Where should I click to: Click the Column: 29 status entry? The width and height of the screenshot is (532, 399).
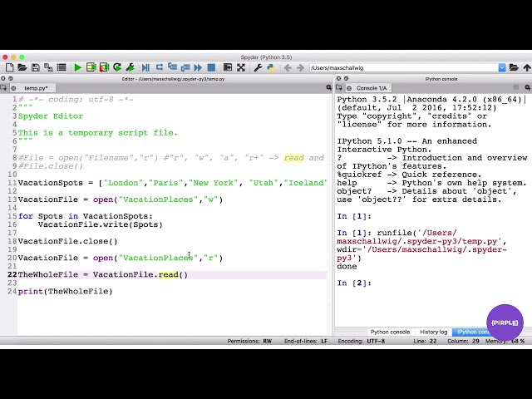point(463,341)
